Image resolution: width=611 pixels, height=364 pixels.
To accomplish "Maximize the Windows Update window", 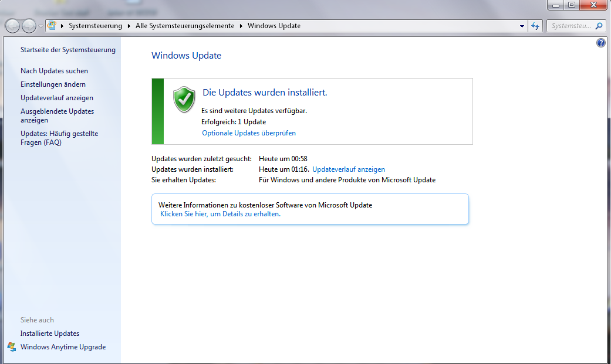I will 572,5.
